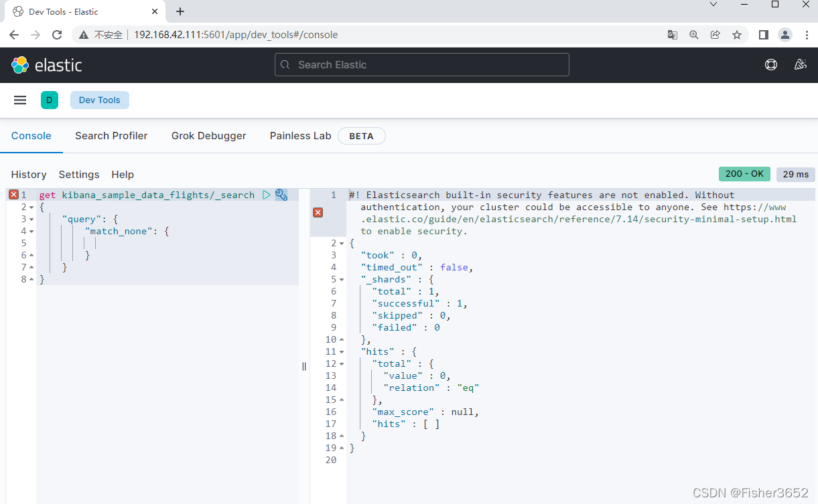818x504 pixels.
Task: Open the browser zoom magnifier icon
Action: tap(694, 35)
